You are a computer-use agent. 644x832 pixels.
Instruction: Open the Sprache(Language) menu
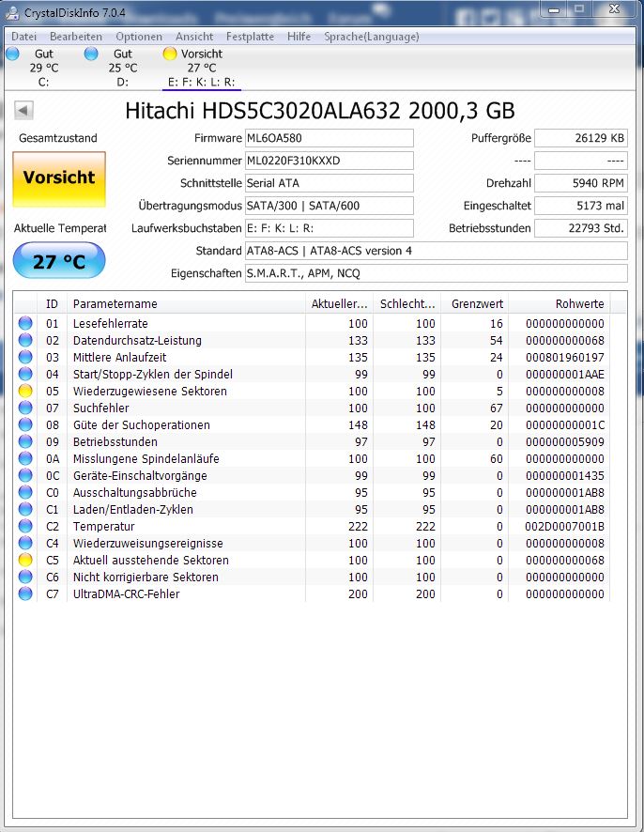tap(372, 37)
